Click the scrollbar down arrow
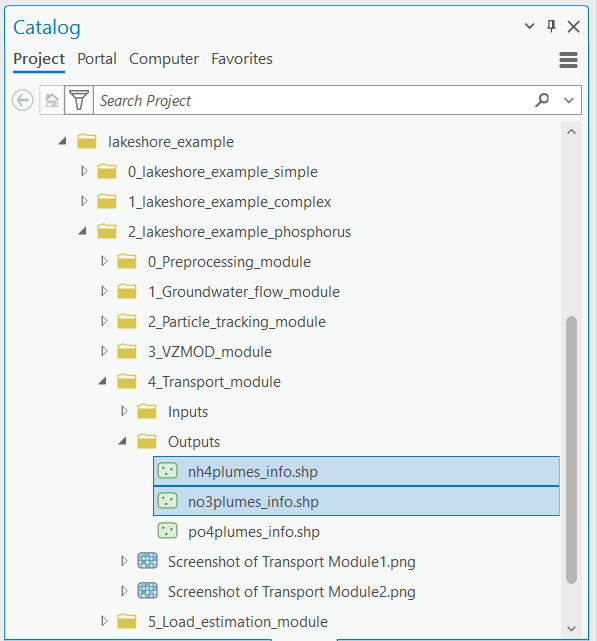Viewport: 597px width, 641px height. [571, 628]
